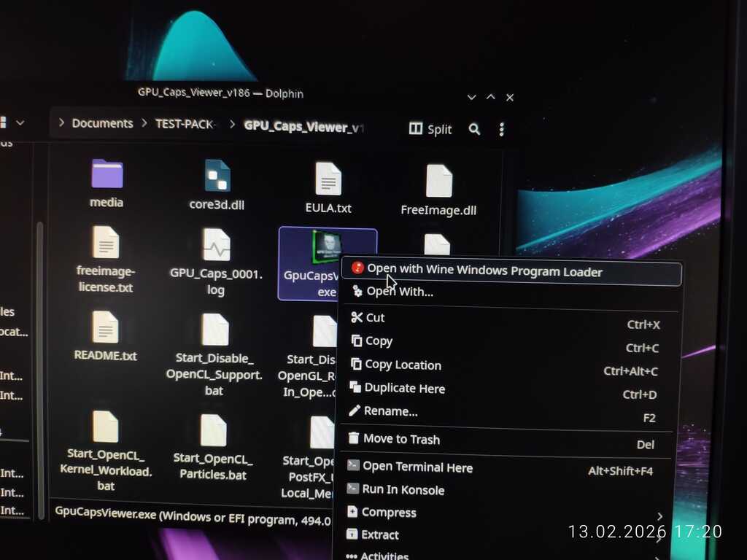Screen dimensions: 747x560
Task: Click the freeimage-license.txt name label
Action: tap(106, 279)
